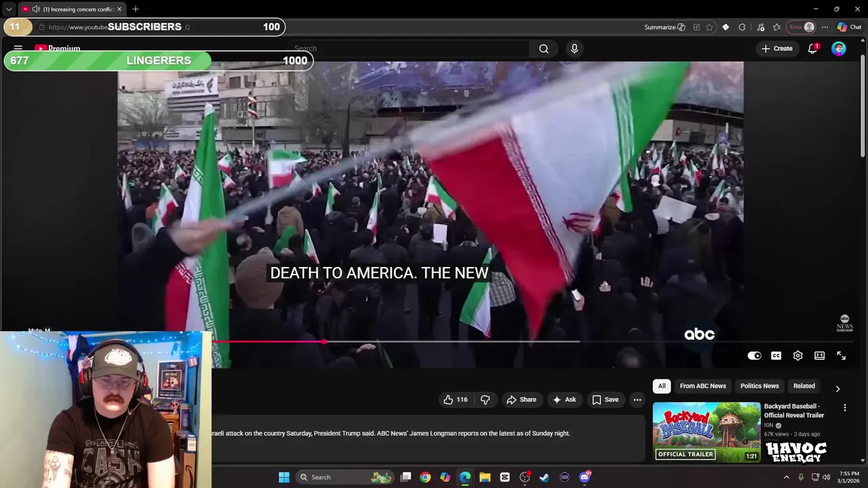Image resolution: width=868 pixels, height=488 pixels.
Task: Open Backyard Baseball Official Reveal Trailer title
Action: click(794, 411)
